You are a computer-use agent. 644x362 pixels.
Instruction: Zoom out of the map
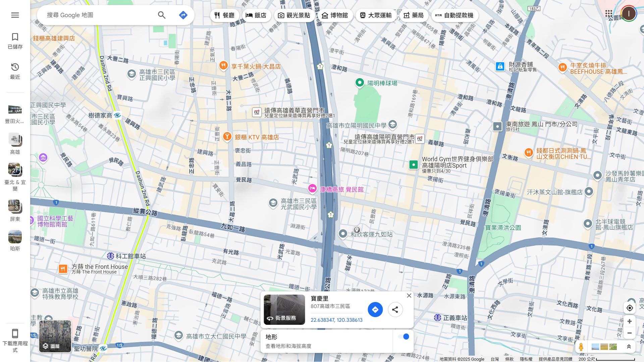click(630, 333)
